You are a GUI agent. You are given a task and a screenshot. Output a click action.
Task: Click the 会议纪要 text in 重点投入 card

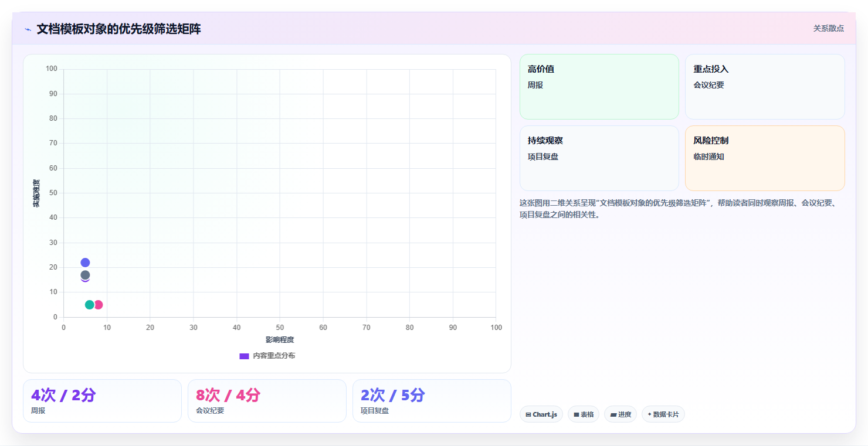pyautogui.click(x=708, y=85)
